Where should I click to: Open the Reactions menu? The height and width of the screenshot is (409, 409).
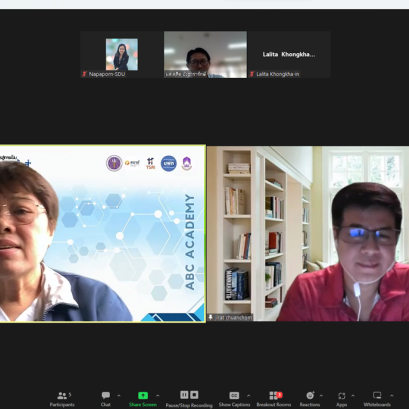click(310, 399)
